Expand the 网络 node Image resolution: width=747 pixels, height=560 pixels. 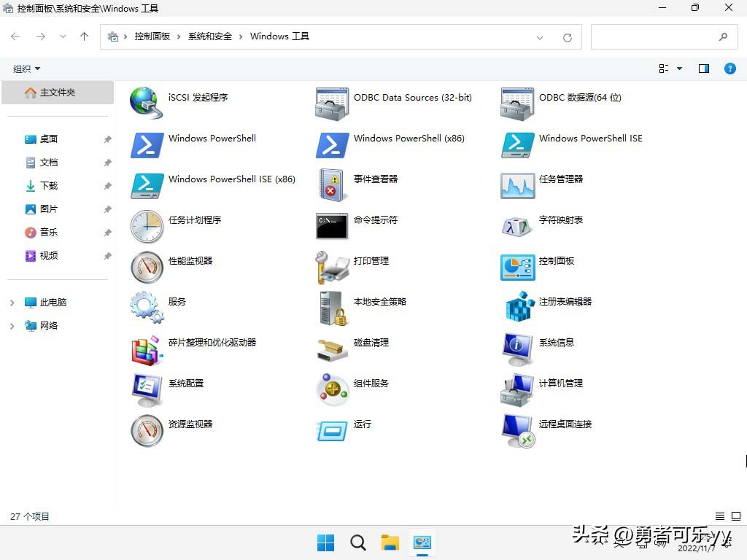(12, 326)
